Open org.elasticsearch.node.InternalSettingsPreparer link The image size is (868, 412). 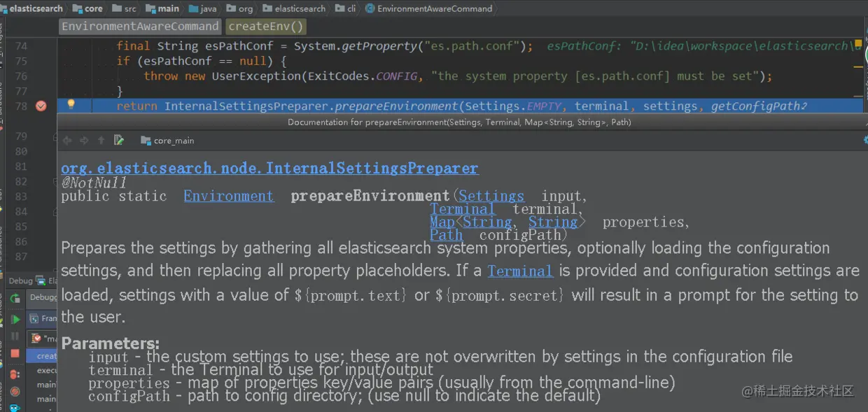pyautogui.click(x=269, y=169)
